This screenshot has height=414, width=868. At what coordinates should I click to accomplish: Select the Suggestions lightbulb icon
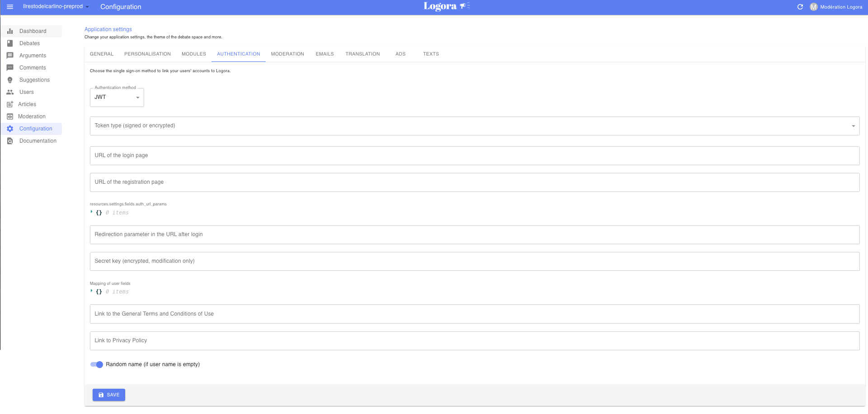10,80
